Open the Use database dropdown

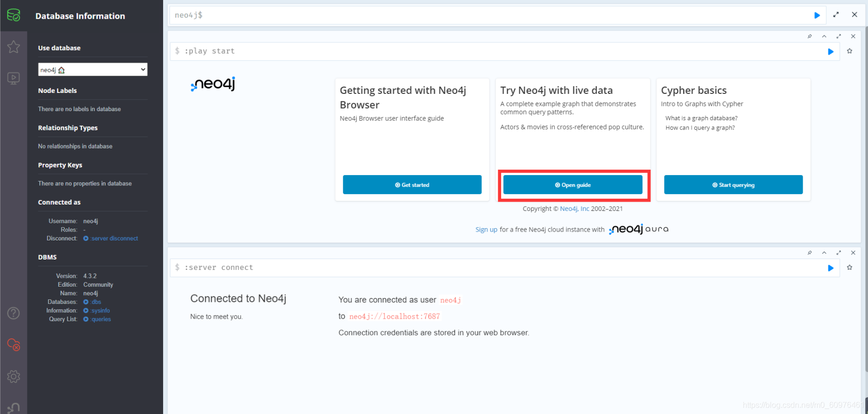[93, 69]
